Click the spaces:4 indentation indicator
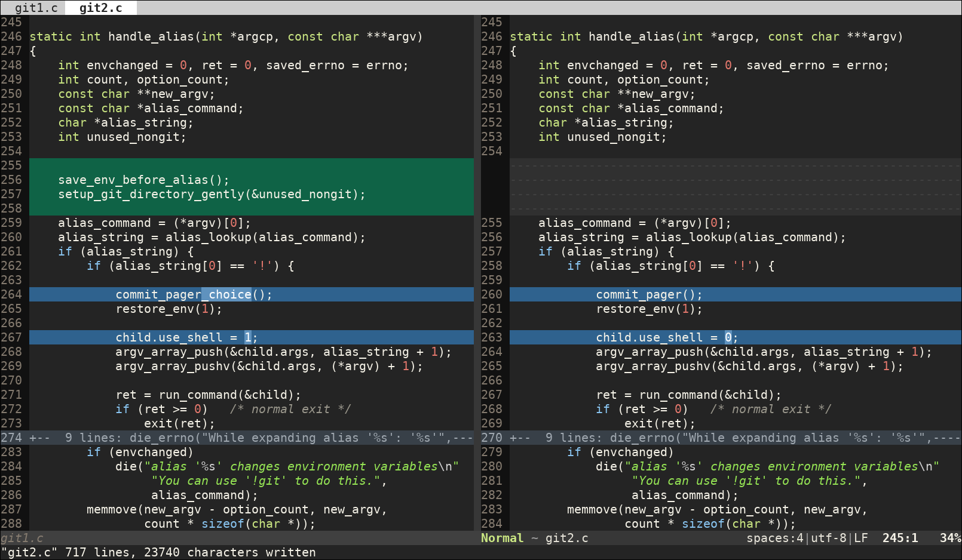The image size is (962, 560). click(774, 538)
